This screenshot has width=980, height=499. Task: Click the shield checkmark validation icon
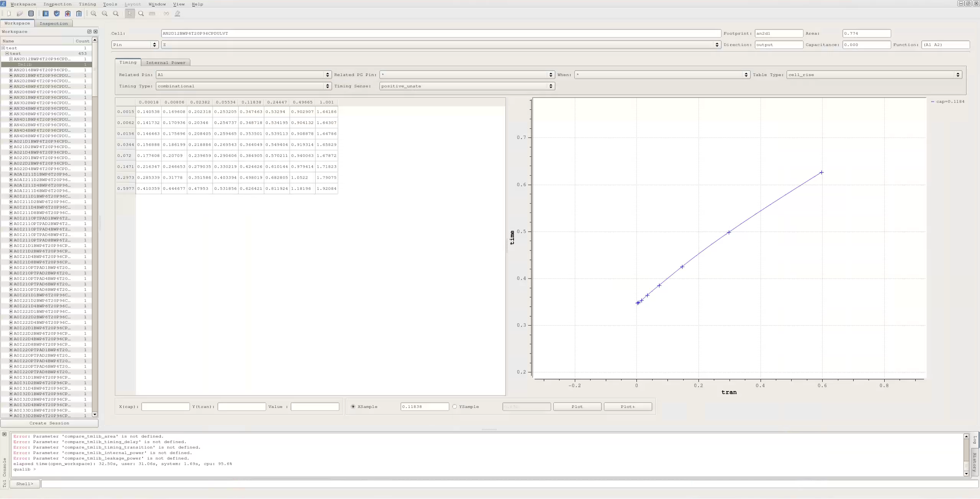coord(57,13)
